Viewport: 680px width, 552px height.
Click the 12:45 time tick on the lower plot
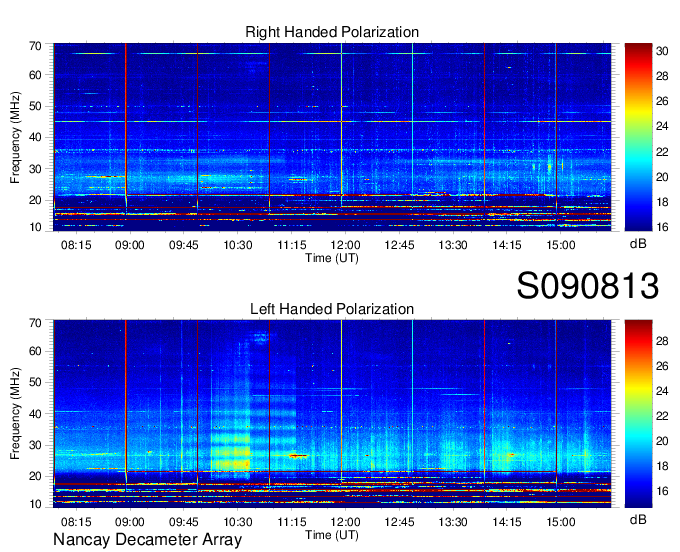[x=399, y=522]
